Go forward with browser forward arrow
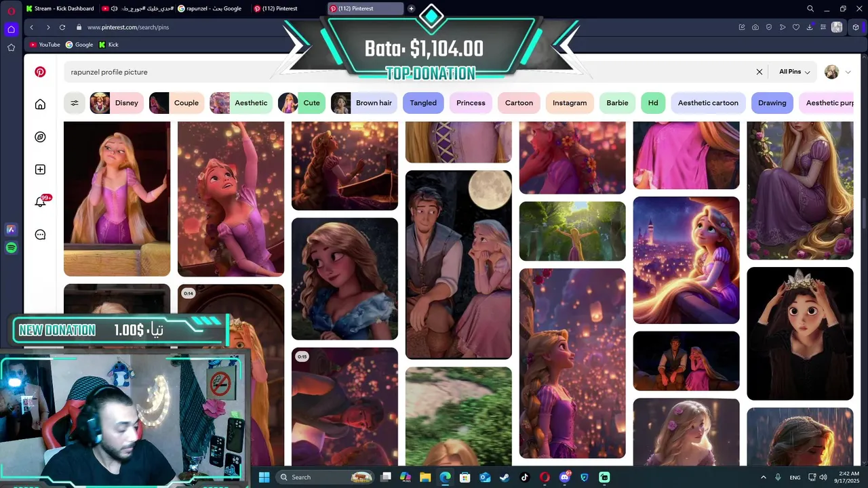This screenshot has height=488, width=868. [47, 27]
